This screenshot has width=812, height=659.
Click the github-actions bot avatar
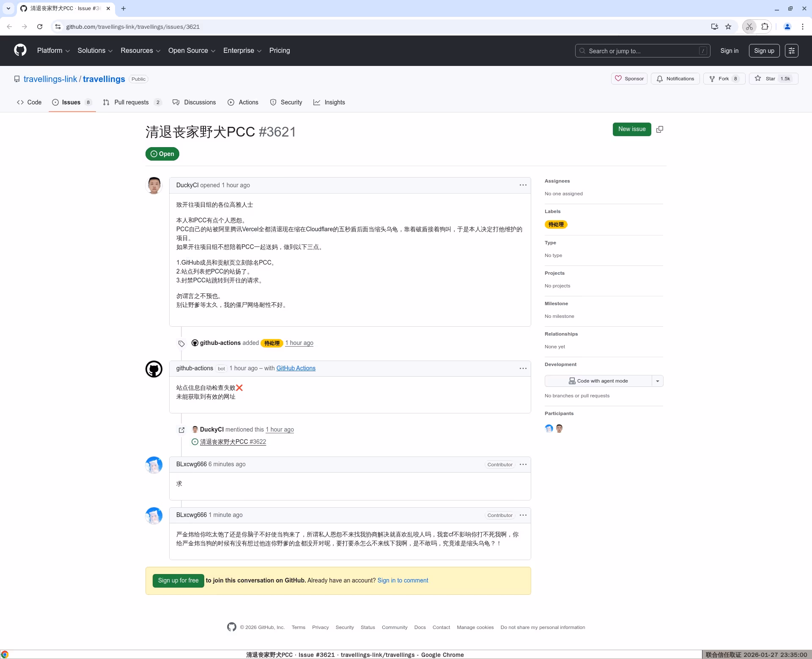(154, 369)
